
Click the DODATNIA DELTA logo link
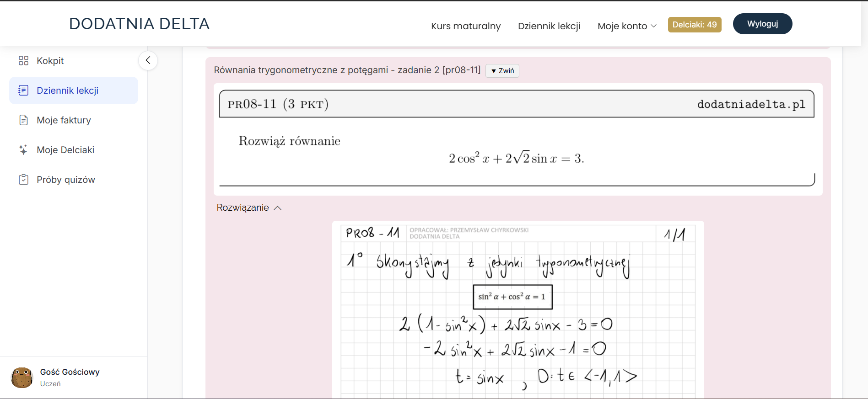click(139, 24)
